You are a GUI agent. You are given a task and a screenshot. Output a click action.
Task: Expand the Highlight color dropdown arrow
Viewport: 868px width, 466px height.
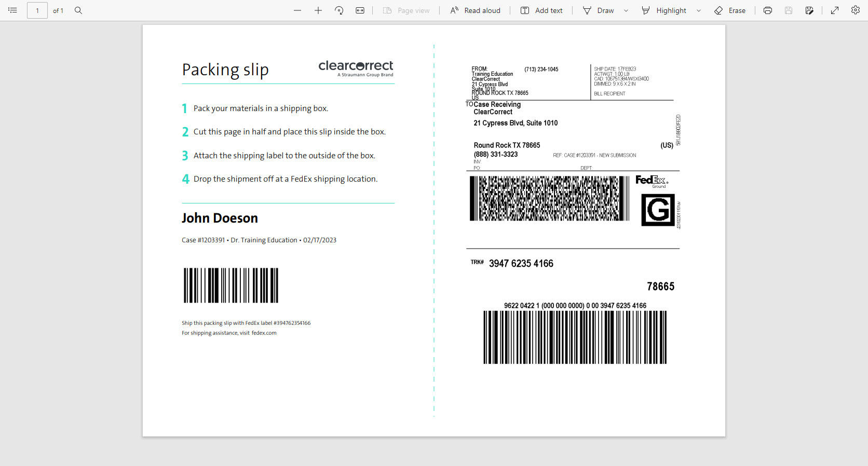point(699,10)
